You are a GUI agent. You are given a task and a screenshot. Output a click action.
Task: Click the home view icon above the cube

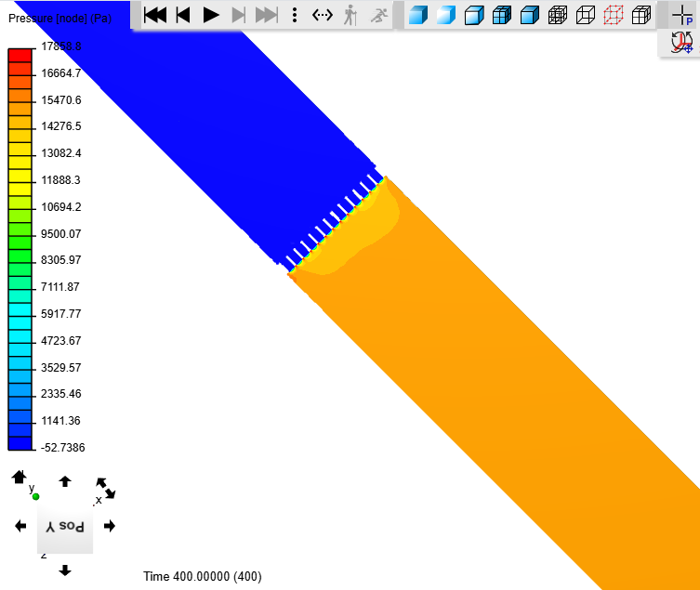19,477
